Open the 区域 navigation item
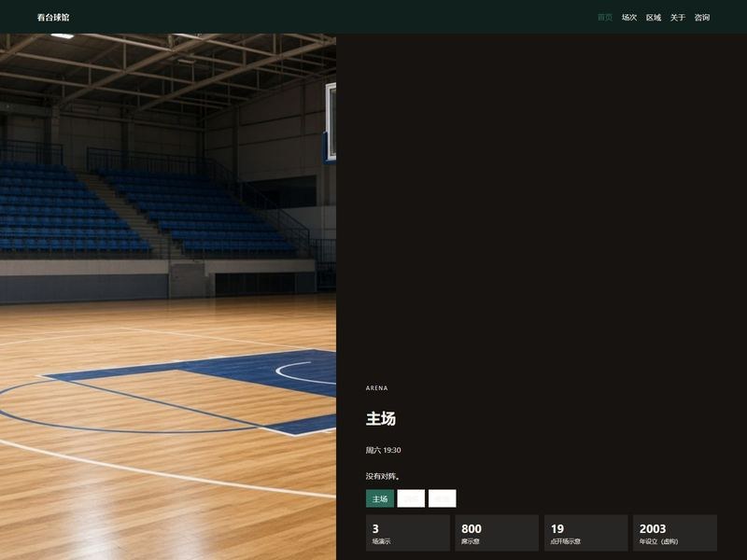Image resolution: width=747 pixels, height=560 pixels. 654,18
